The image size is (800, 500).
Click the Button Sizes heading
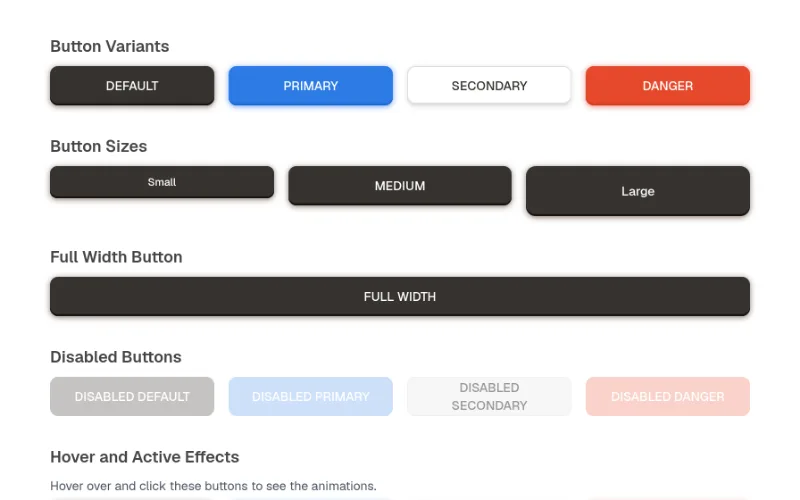(98, 146)
